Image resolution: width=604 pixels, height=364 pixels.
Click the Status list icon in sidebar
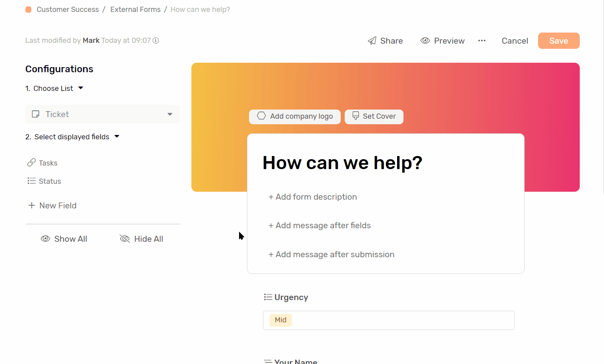tap(32, 181)
